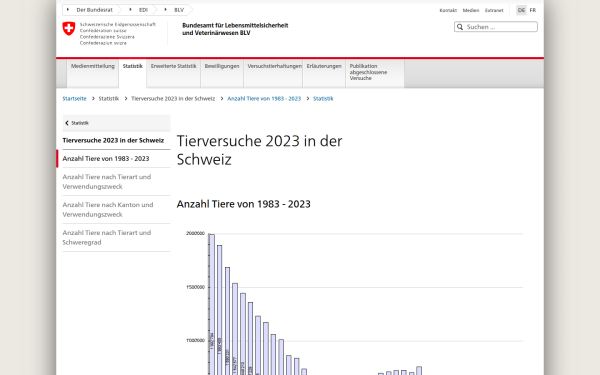Open the Bewilligungen tab
600x375 pixels.
click(x=222, y=73)
